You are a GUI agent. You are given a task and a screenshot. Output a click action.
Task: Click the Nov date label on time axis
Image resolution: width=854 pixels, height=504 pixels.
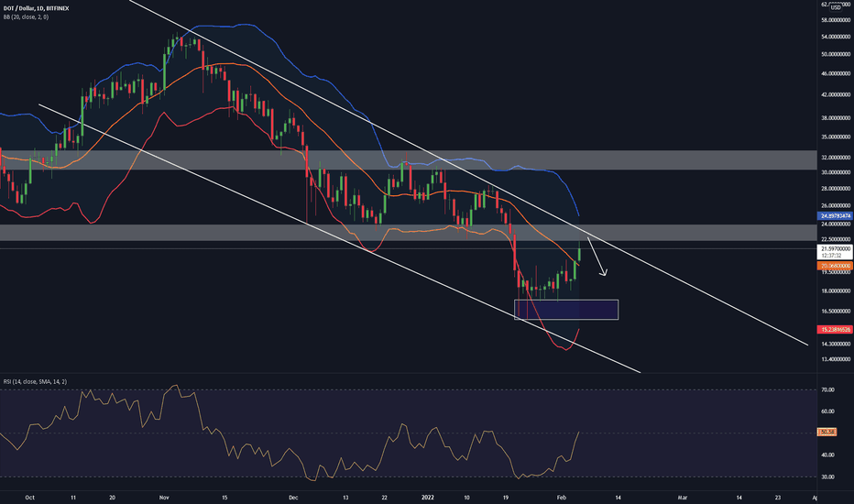165,498
